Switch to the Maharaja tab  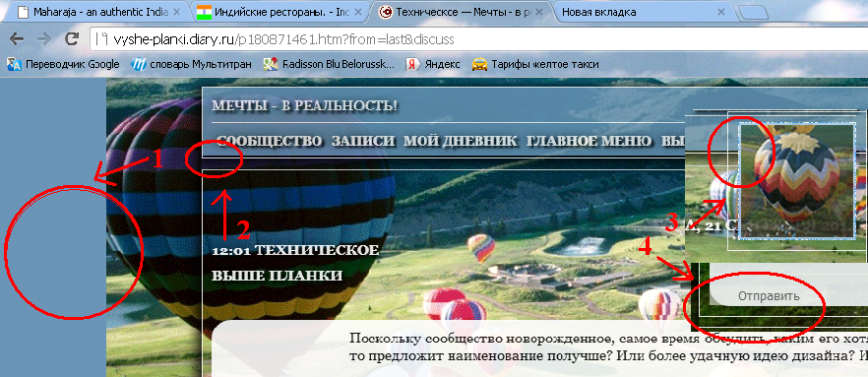coord(95,12)
